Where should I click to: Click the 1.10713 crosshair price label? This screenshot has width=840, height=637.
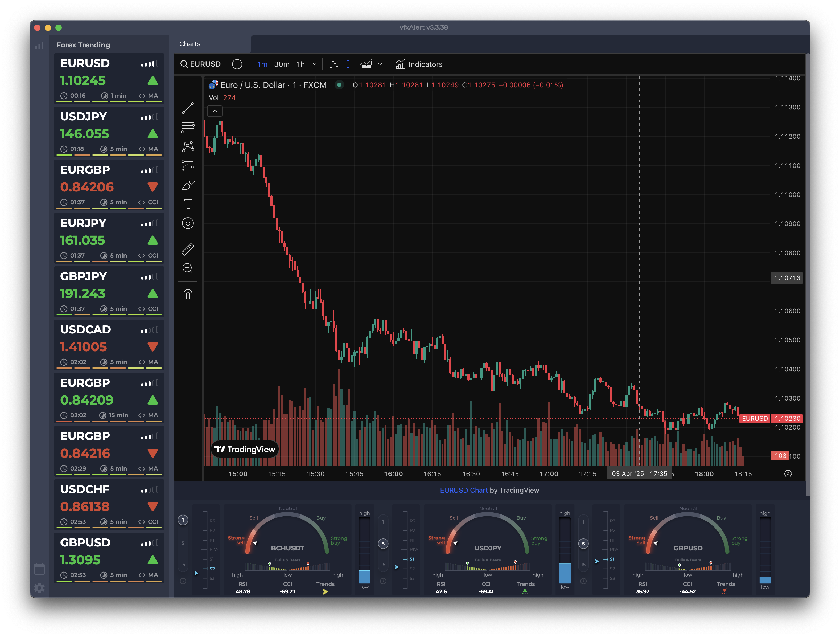tap(787, 278)
